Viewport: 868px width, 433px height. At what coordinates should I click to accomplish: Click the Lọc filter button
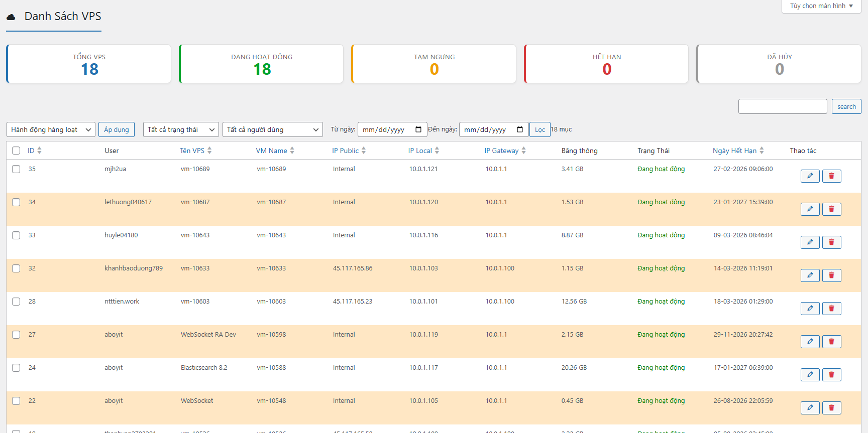[539, 129]
